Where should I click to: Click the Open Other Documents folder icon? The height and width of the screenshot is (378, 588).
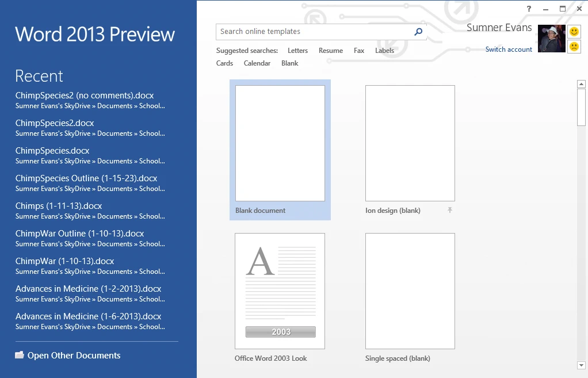[20, 356]
